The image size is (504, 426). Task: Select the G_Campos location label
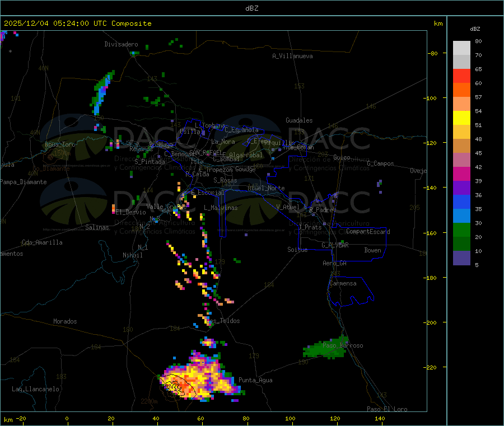click(380, 163)
